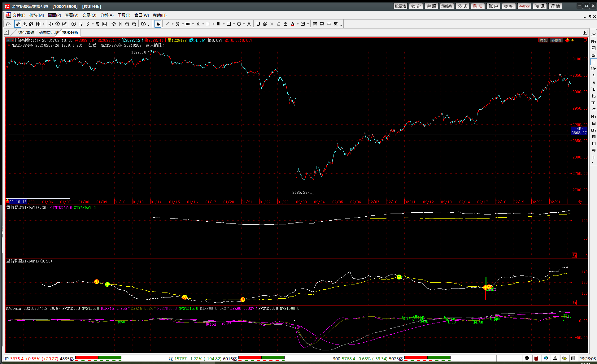Expand the circle shape dropdown arrow

(x=244, y=24)
